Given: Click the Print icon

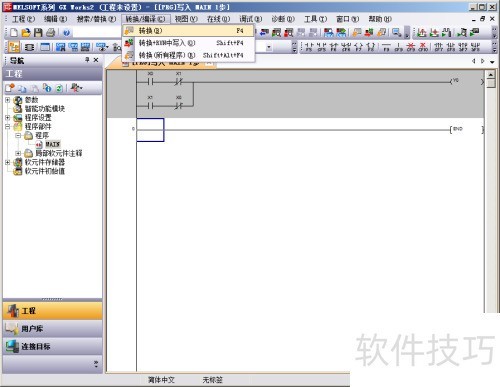Looking at the screenshot, I should point(50,32).
